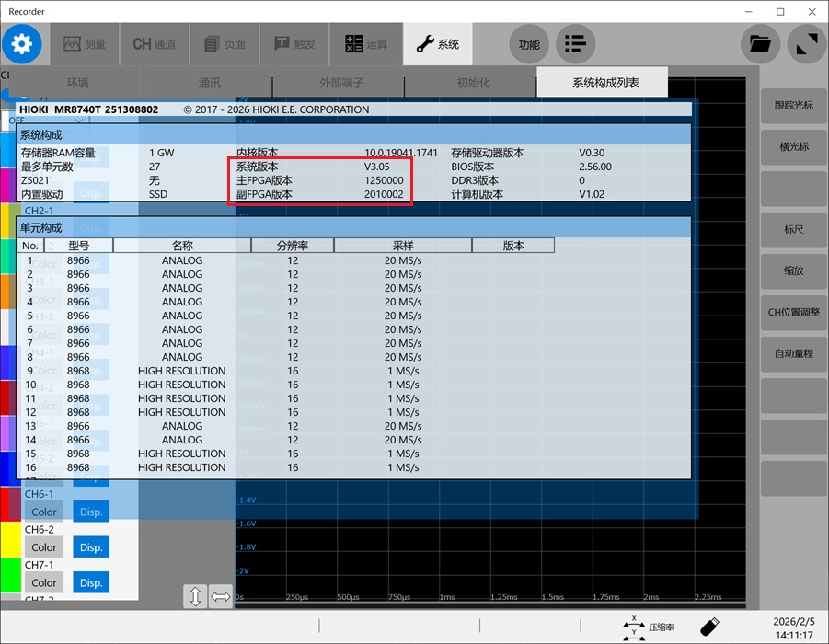Select unit row 9 HIGH RESOLUTION name
The image size is (829, 644).
(x=182, y=371)
